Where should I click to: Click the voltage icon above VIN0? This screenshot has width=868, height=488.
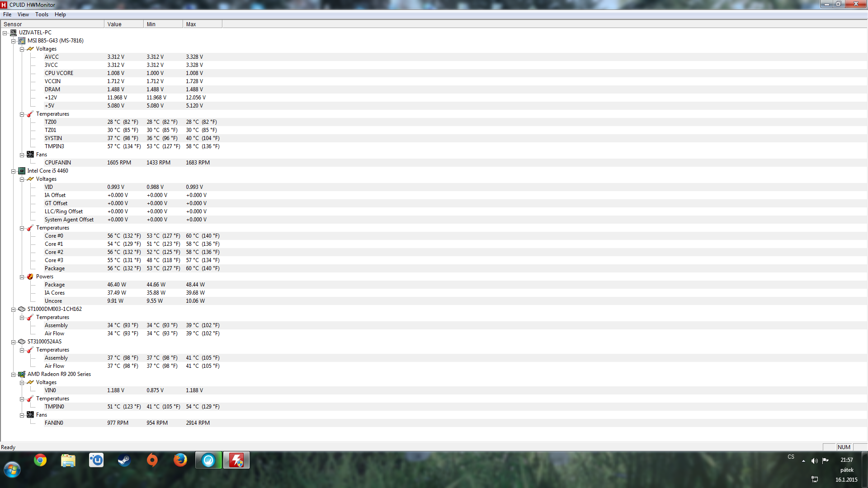coord(30,382)
